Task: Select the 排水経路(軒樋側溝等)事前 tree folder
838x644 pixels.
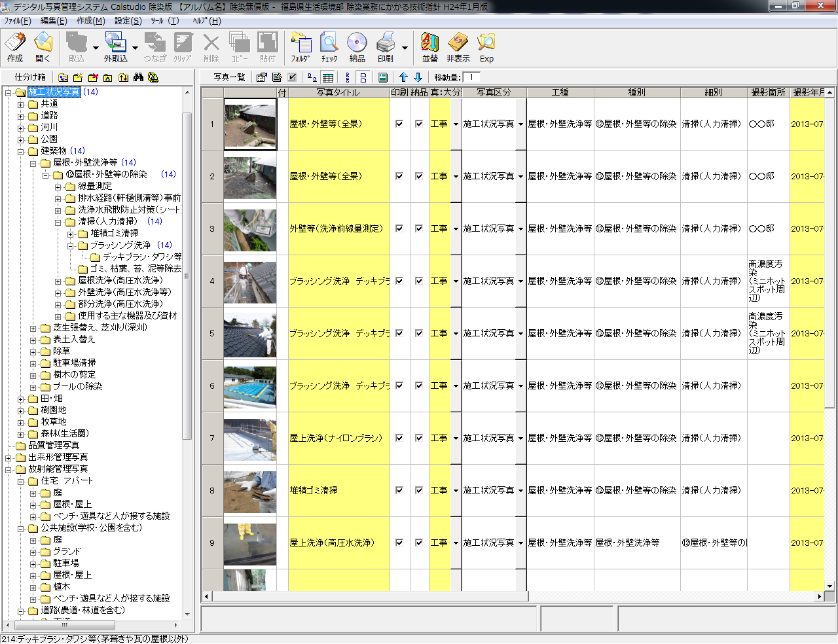Action: 130,198
